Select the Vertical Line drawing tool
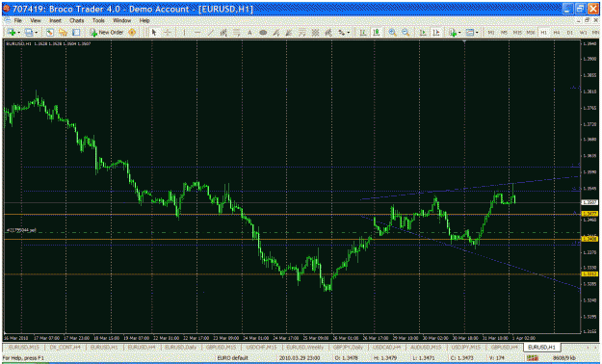Viewport: 602px width, 364px height. (184, 33)
